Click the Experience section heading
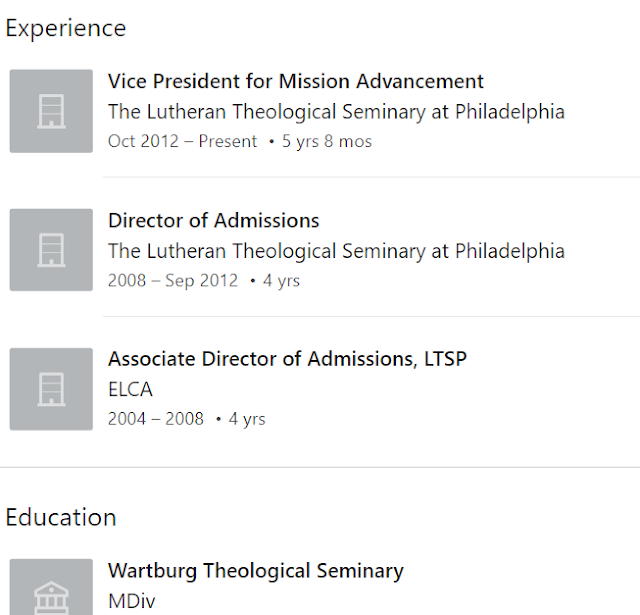This screenshot has width=640, height=615. [66, 28]
